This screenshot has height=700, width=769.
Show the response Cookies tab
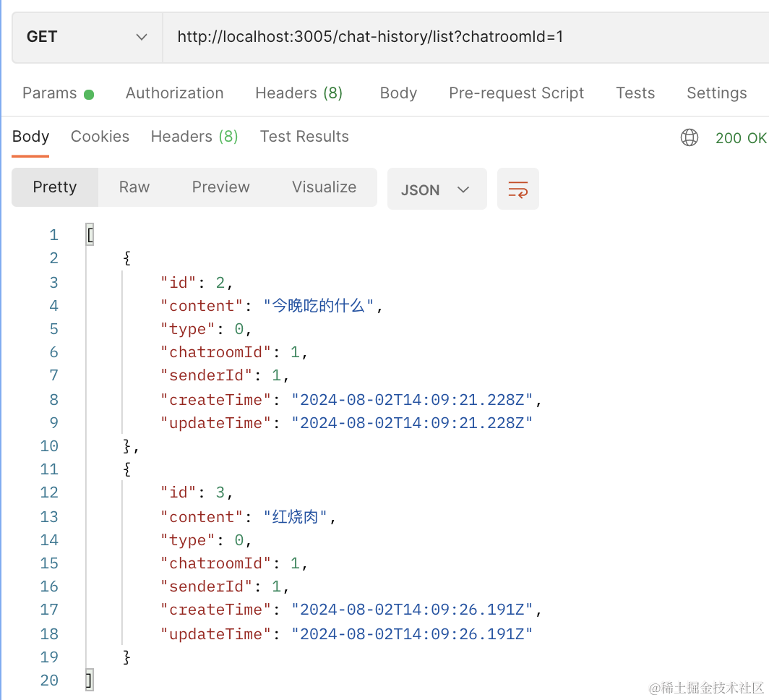[x=100, y=137]
